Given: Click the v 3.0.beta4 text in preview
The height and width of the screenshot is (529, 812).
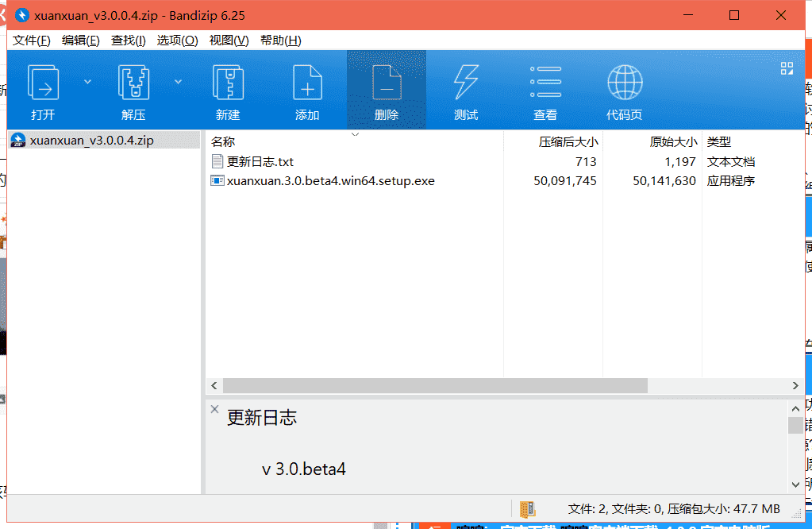Looking at the screenshot, I should 303,469.
